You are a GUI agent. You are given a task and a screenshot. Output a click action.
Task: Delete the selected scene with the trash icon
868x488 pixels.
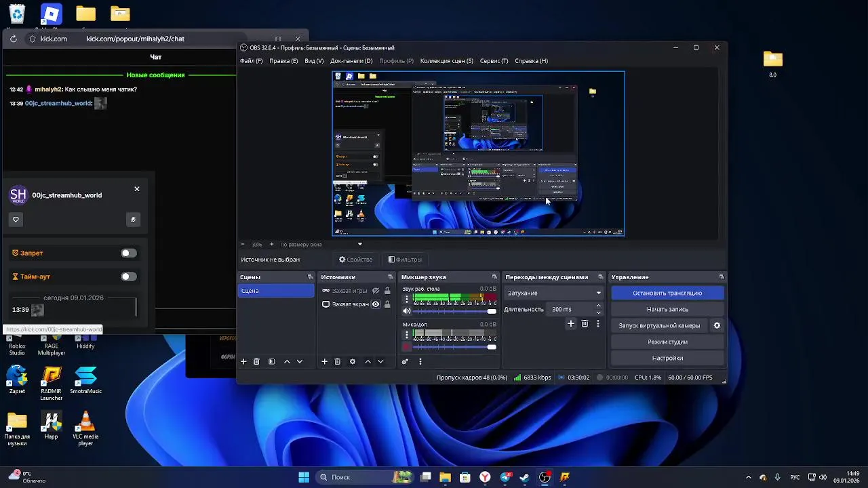[256, 362]
